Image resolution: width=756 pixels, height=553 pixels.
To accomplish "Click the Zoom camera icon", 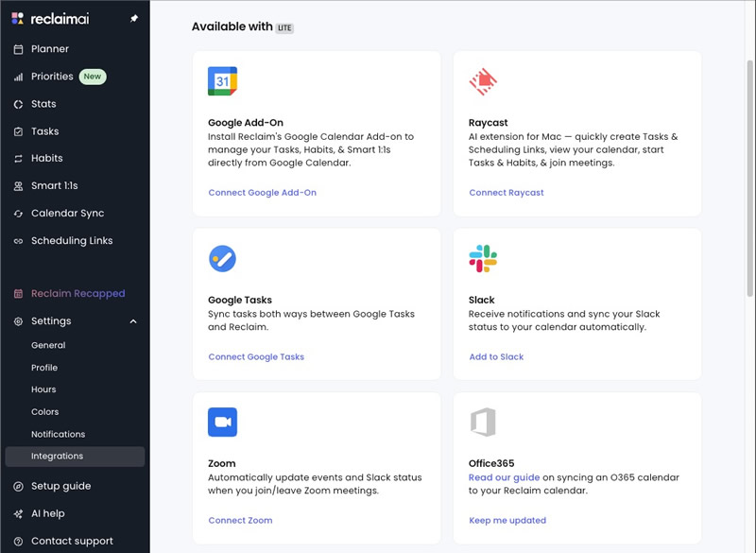I will pyautogui.click(x=222, y=423).
